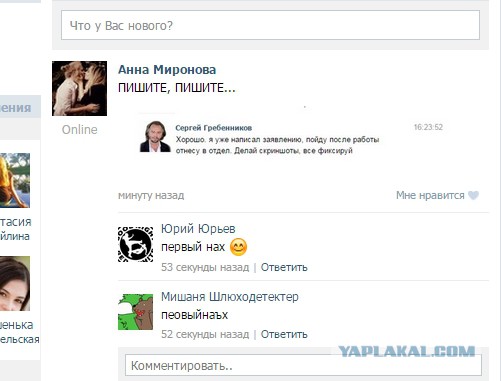Open Анна Миронова's avatar photo
This screenshot has height=381, width=501.
click(79, 88)
